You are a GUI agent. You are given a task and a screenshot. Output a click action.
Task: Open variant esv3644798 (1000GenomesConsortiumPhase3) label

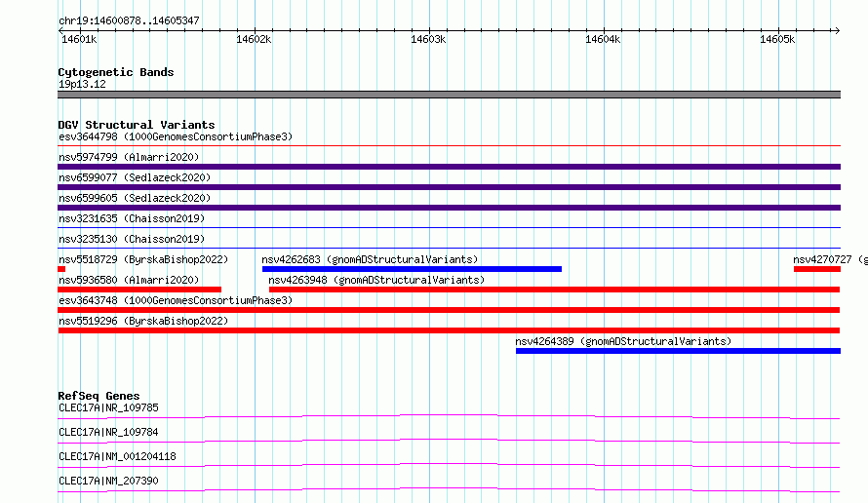[x=176, y=136]
